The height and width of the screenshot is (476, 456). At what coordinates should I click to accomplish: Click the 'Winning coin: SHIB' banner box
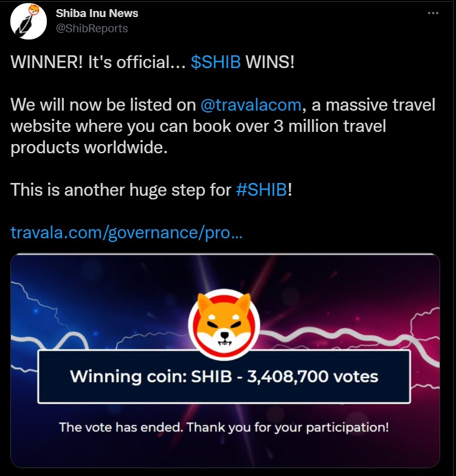[224, 376]
